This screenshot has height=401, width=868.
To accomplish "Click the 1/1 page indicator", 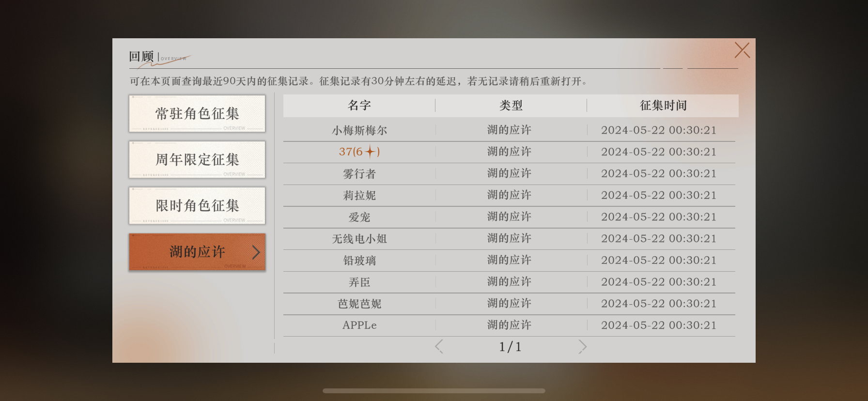I will click(x=511, y=347).
